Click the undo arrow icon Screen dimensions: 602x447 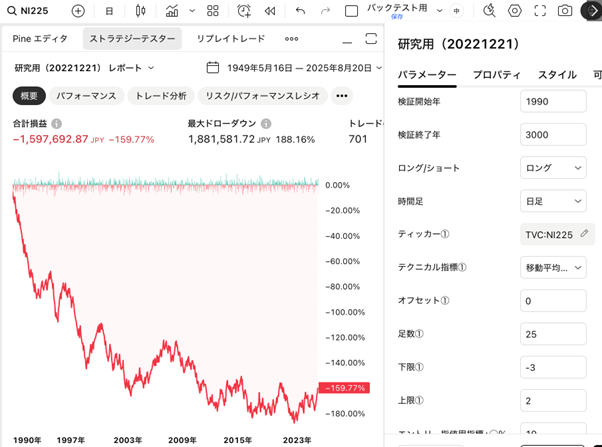[x=300, y=11]
